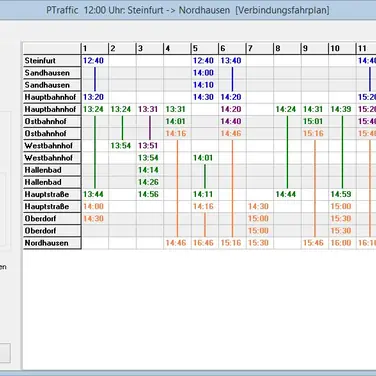376x376 pixels.
Task: Select the 14:40 Ostbahnhof cell
Action: point(232,121)
